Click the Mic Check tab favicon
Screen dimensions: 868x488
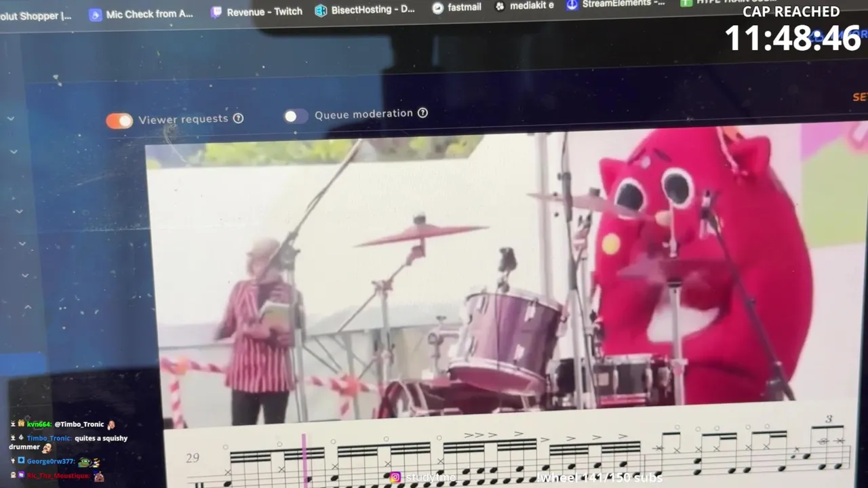click(96, 14)
